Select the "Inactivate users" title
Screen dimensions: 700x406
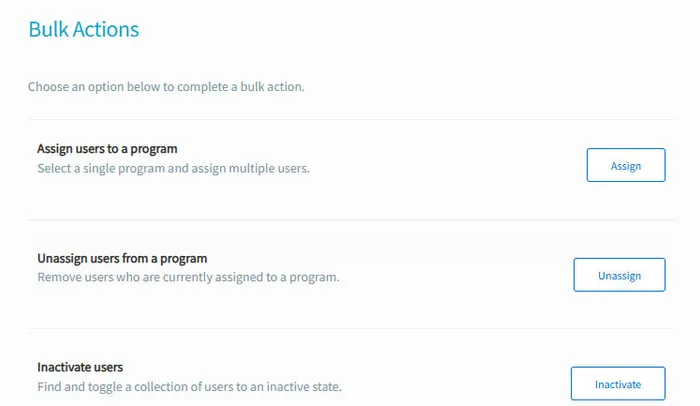coord(80,367)
